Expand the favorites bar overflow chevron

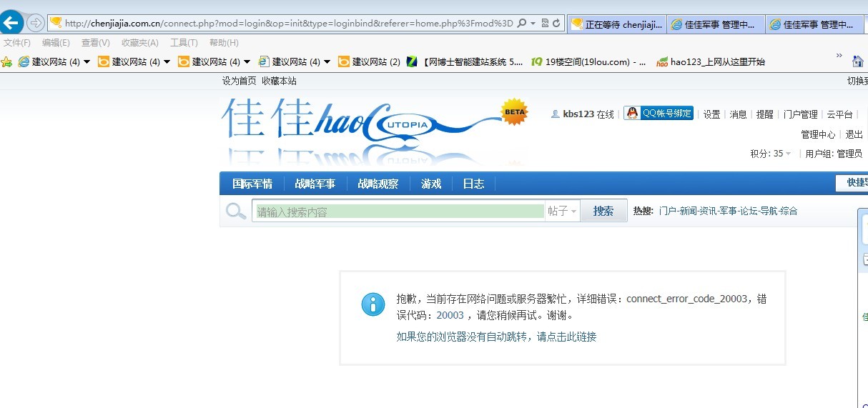(839, 56)
